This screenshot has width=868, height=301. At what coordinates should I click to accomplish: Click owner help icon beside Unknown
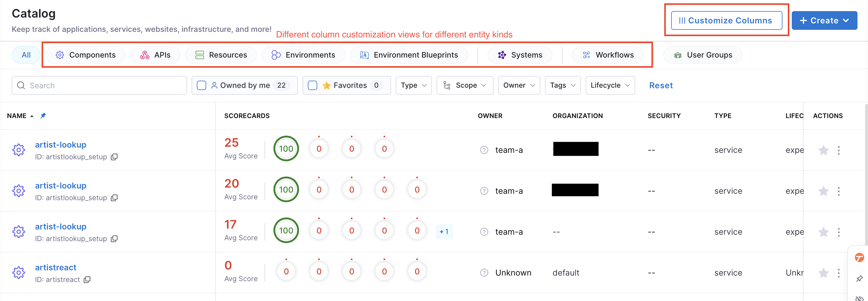pos(484,273)
